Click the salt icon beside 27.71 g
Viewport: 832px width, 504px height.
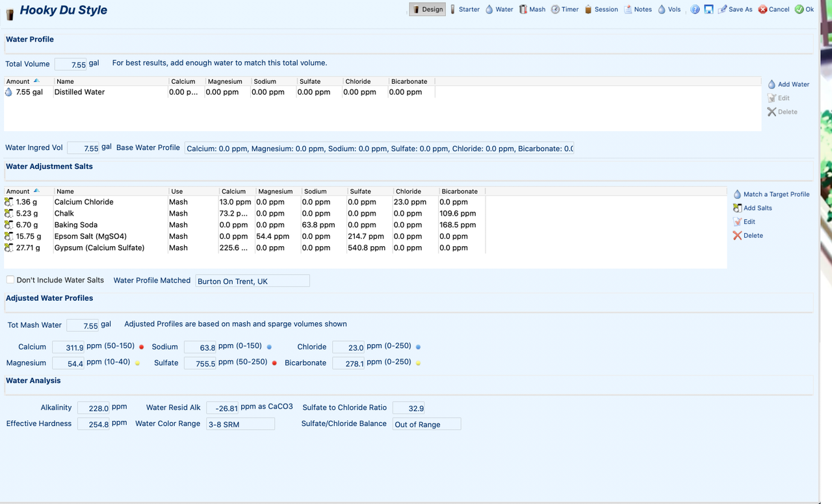click(9, 247)
